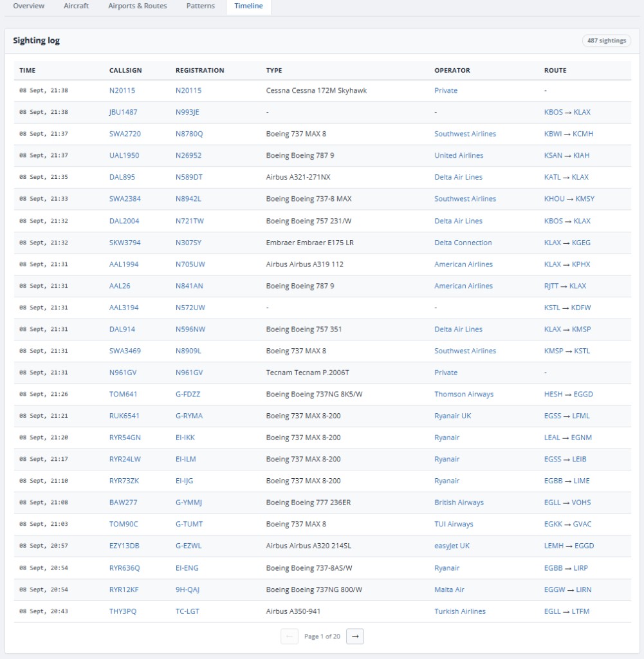
Task: Open registration N8780Q
Action: point(189,134)
